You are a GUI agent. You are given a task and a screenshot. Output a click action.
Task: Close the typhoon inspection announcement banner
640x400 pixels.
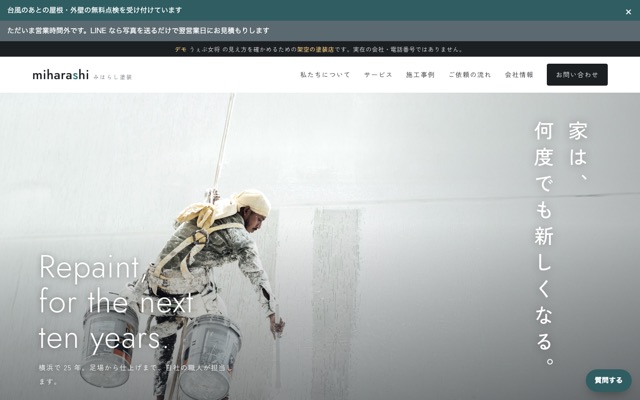click(628, 12)
